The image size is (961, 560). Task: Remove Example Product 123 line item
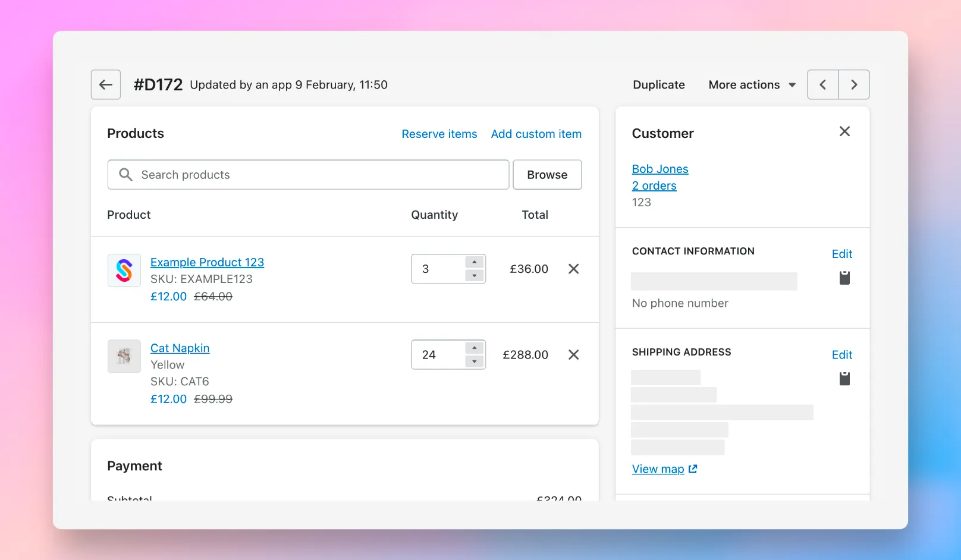tap(573, 269)
